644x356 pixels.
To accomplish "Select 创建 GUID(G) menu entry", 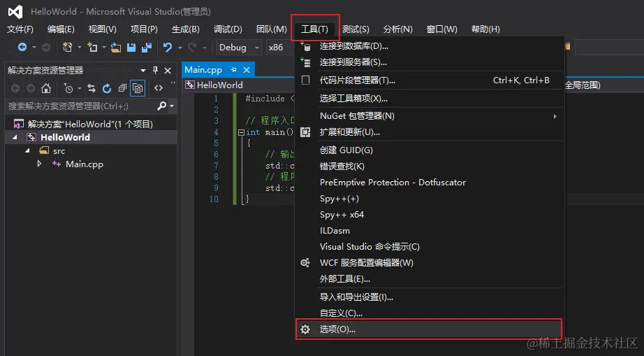I will (428, 150).
